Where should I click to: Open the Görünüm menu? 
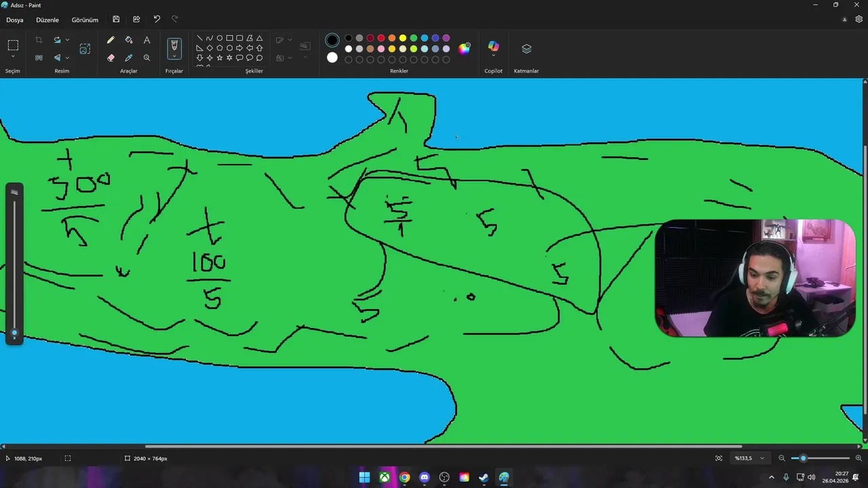[85, 20]
